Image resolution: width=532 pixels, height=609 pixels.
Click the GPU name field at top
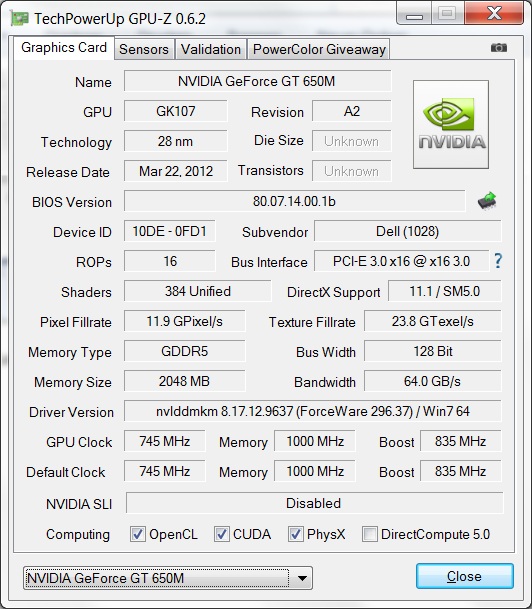click(257, 81)
